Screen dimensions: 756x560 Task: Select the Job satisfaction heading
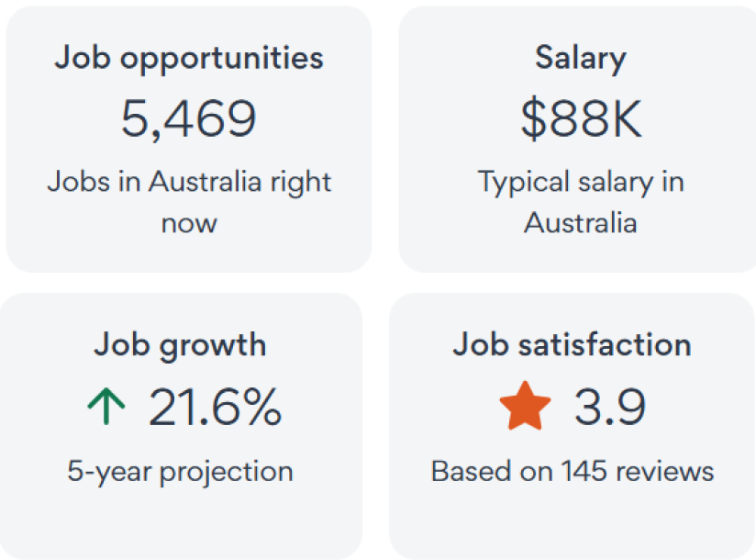pyautogui.click(x=572, y=345)
